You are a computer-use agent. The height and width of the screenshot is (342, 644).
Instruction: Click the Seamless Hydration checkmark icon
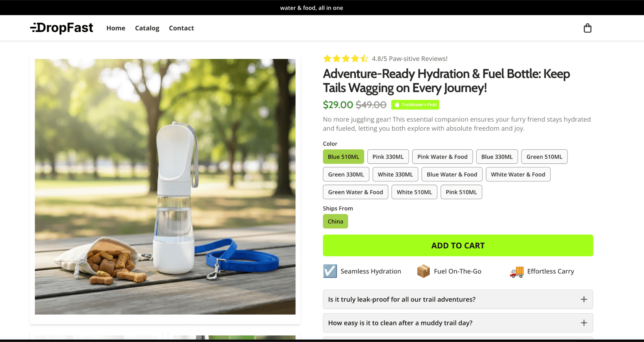[x=330, y=271]
